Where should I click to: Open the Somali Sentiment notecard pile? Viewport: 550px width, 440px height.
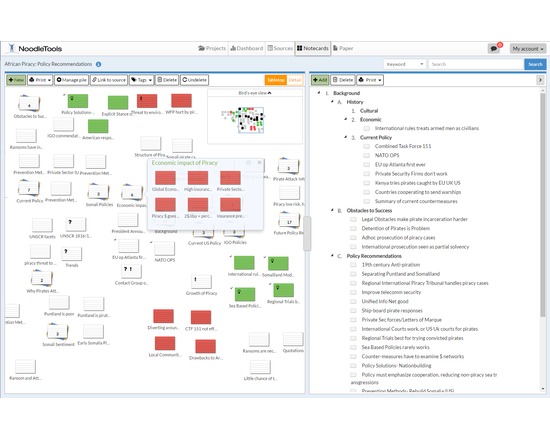coord(58,332)
